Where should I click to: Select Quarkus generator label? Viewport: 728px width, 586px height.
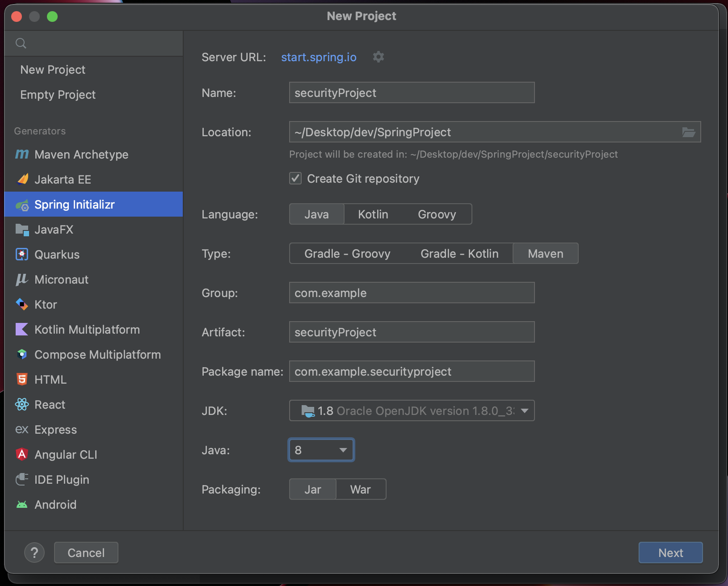[x=57, y=255]
